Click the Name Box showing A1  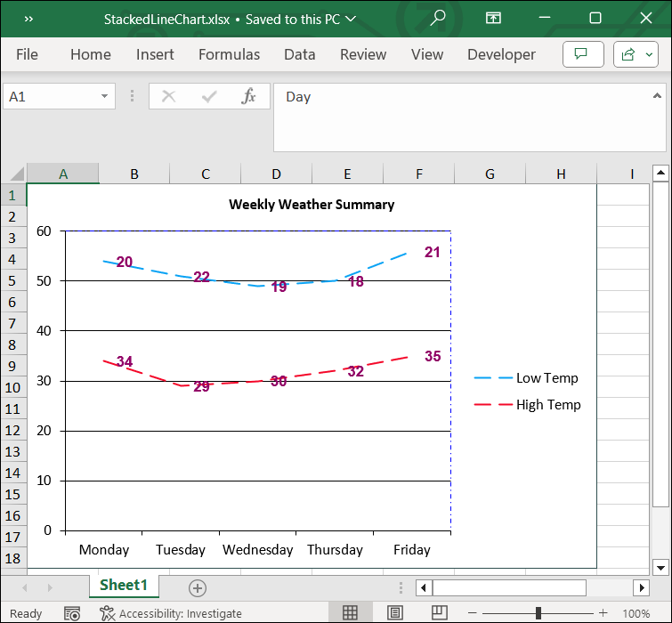coord(59,96)
